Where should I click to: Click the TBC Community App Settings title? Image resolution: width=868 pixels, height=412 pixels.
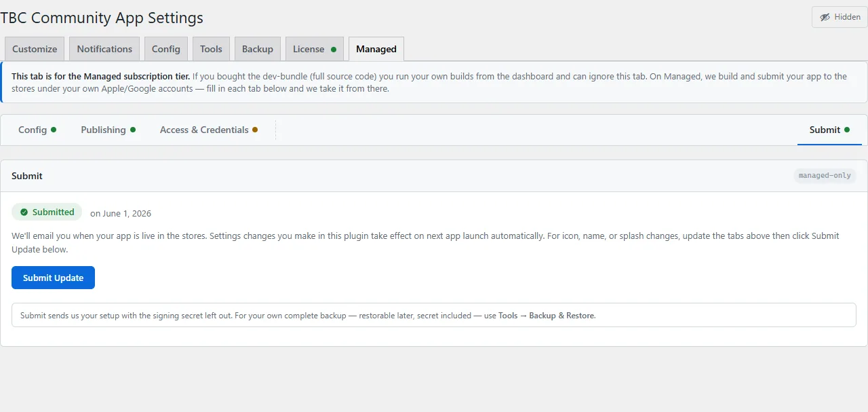point(102,18)
